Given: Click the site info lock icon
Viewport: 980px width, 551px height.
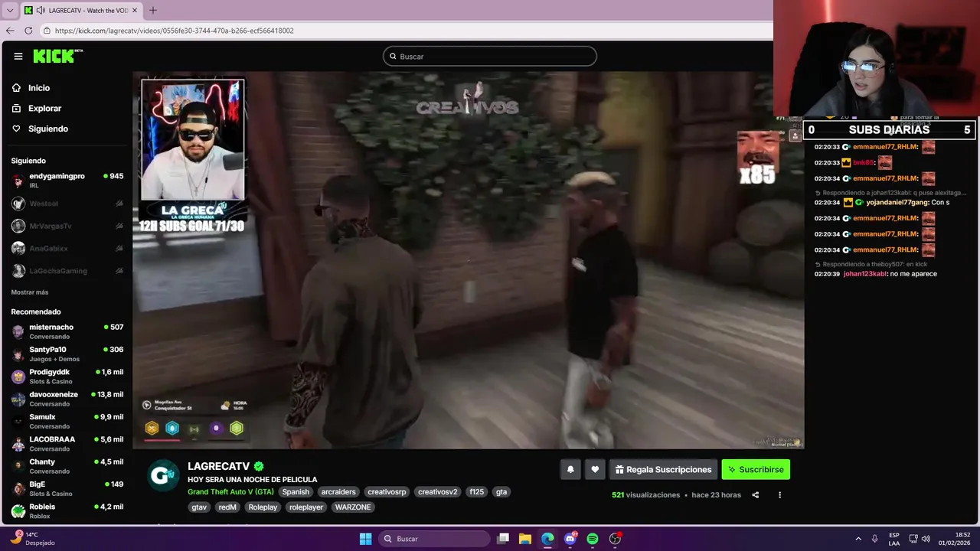Looking at the screenshot, I should [47, 31].
